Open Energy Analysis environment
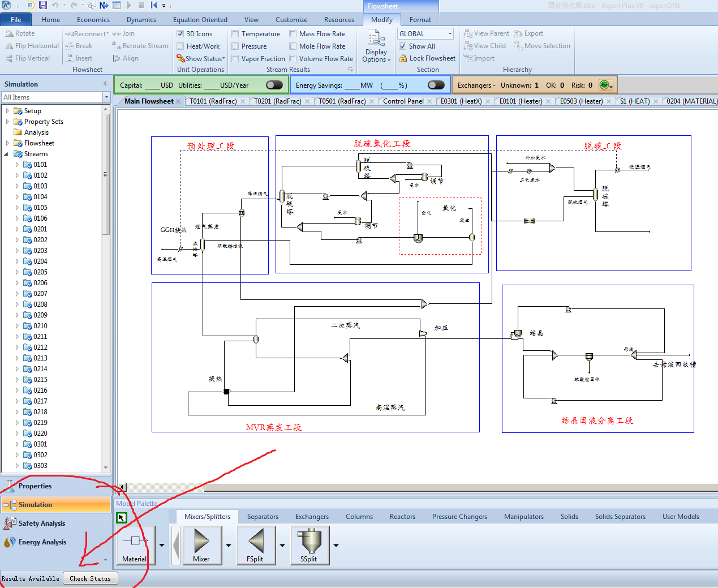 point(42,542)
